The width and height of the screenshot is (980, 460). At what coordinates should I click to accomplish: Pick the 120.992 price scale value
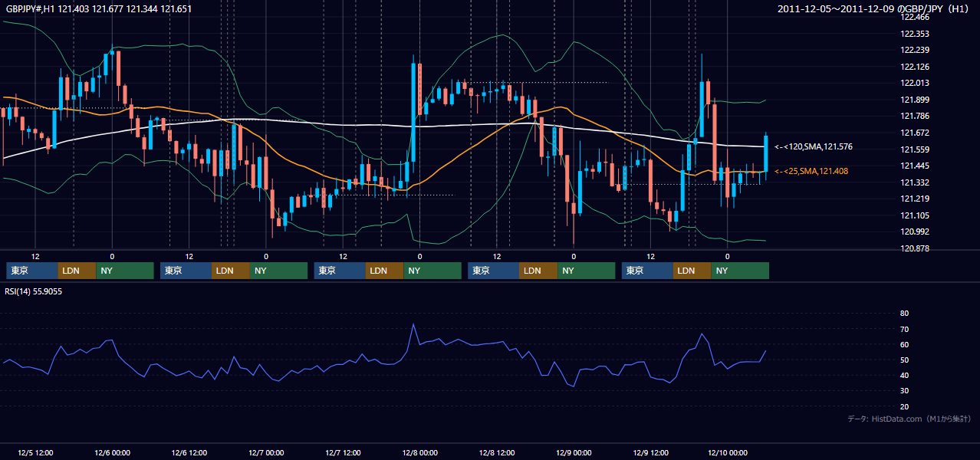[x=913, y=232]
